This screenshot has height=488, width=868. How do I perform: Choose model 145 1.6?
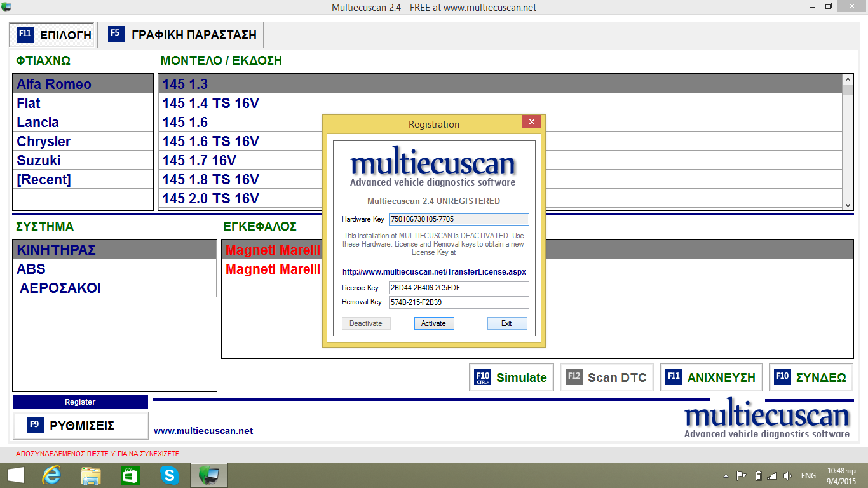[500, 122]
